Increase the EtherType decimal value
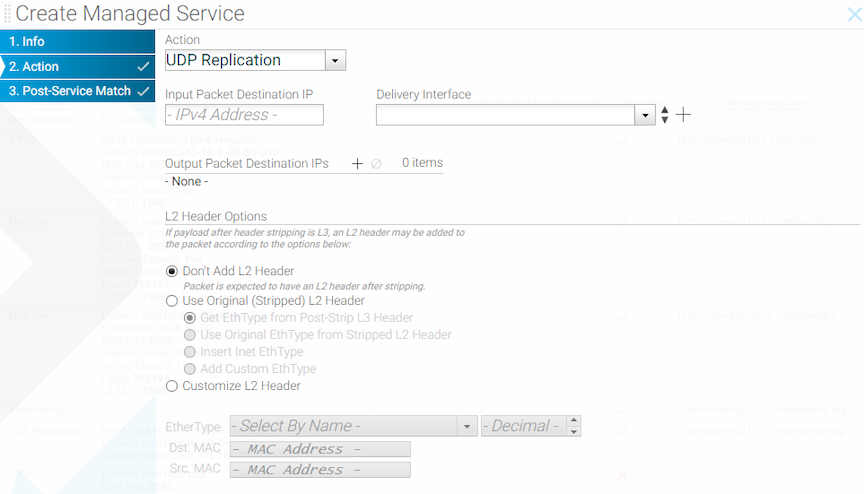This screenshot has height=494, width=864. (x=574, y=421)
